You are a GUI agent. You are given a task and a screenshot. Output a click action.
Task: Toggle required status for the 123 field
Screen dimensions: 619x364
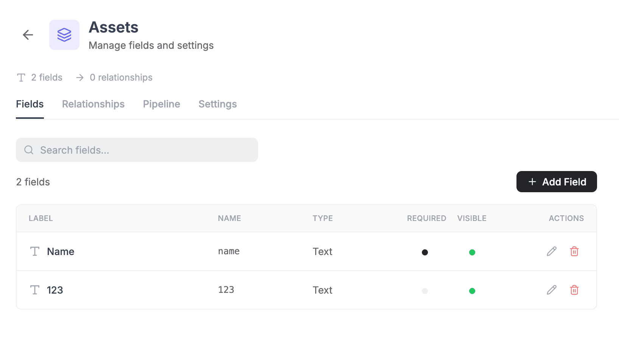pos(425,291)
